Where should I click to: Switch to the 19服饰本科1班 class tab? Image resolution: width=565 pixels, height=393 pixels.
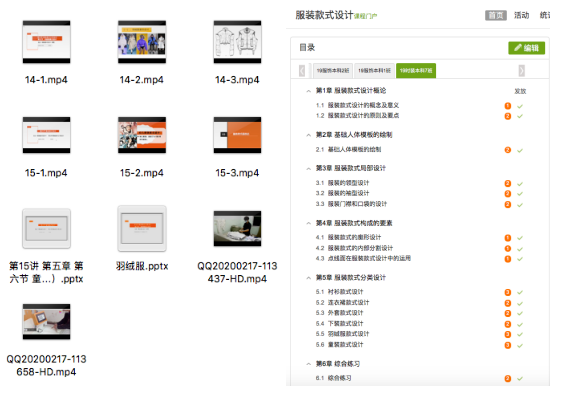pos(374,71)
